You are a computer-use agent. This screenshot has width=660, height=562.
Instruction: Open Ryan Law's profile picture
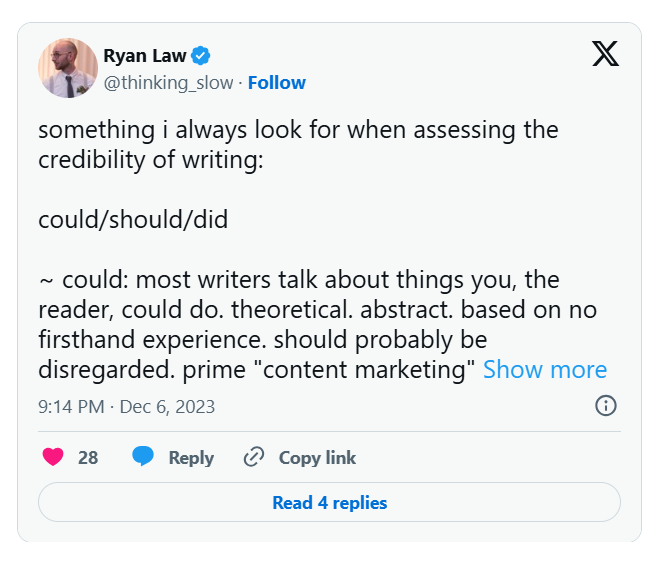[67, 68]
